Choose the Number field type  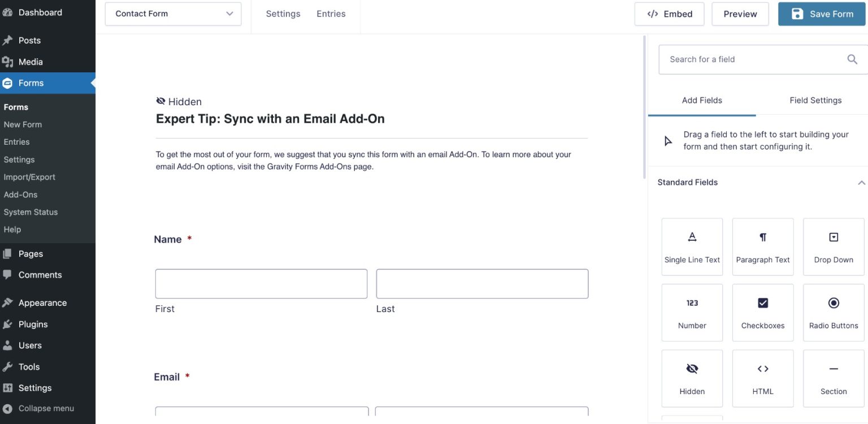692,313
